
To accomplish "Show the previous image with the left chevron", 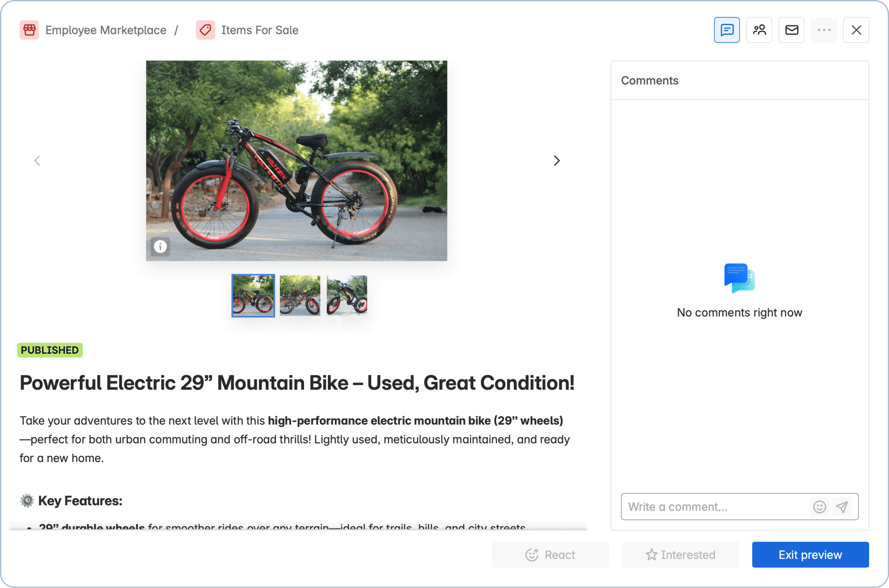I will (37, 160).
